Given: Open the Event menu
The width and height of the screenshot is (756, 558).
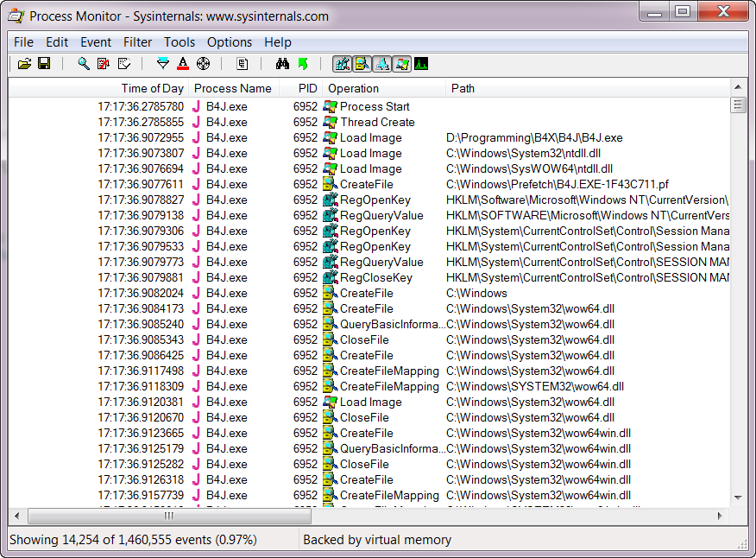Looking at the screenshot, I should [x=96, y=42].
